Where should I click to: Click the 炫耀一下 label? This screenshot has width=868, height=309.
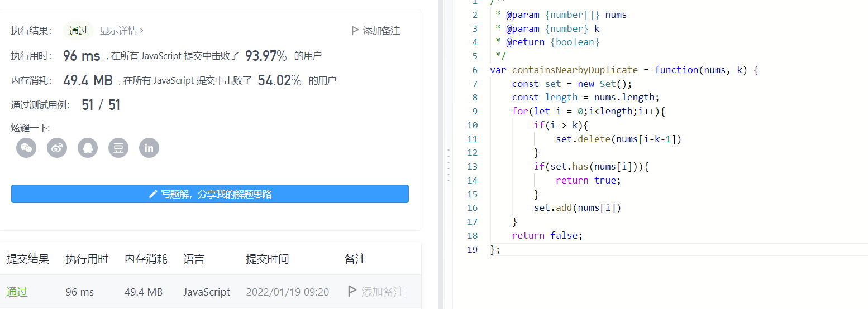(30, 128)
